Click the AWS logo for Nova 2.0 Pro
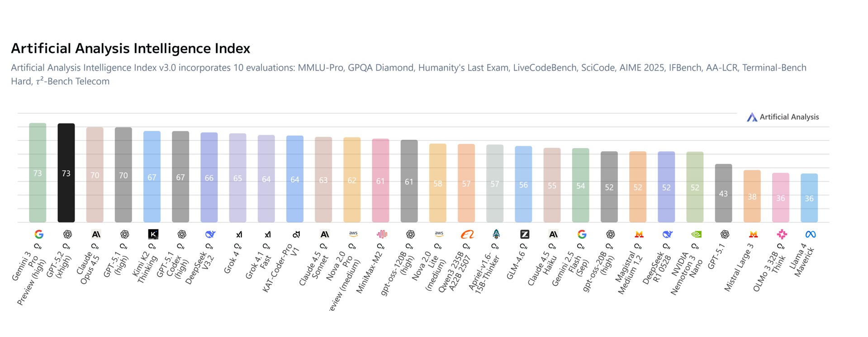The image size is (868, 337). point(353,234)
